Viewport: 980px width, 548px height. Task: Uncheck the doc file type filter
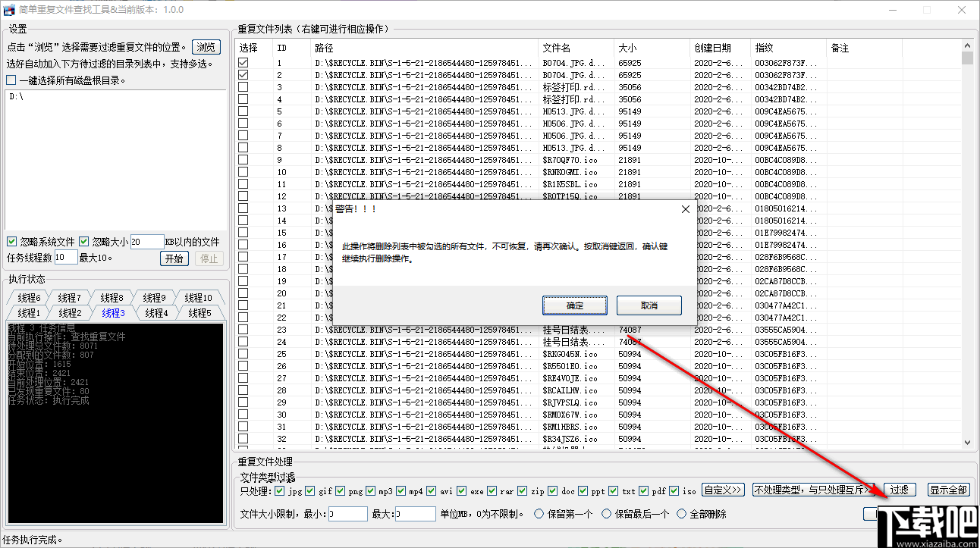tap(553, 490)
